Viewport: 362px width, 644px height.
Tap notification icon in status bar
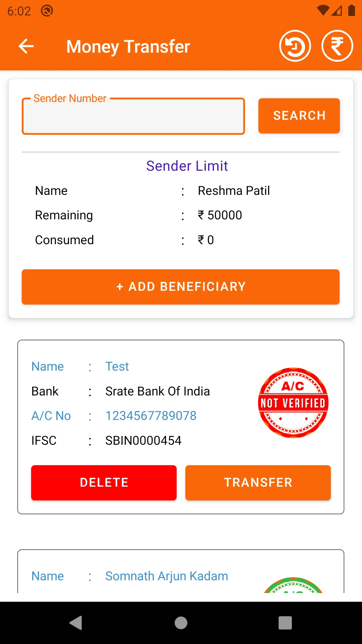(47, 11)
